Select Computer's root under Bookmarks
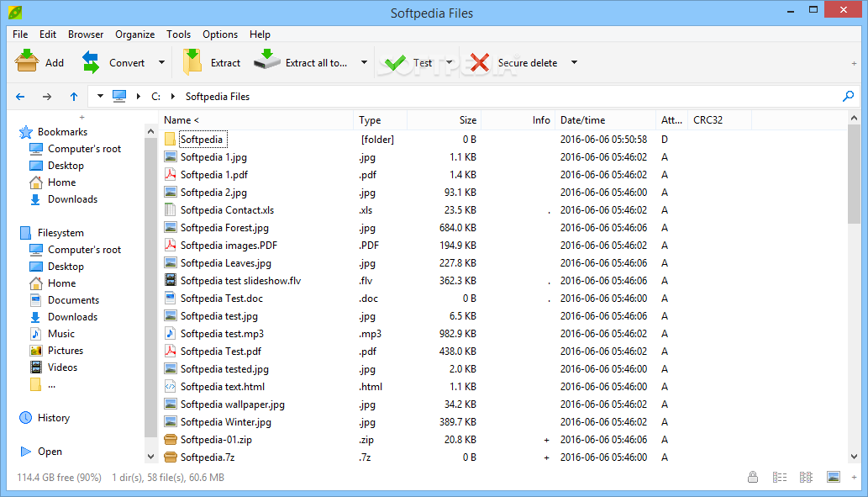The width and height of the screenshot is (868, 497). point(84,149)
